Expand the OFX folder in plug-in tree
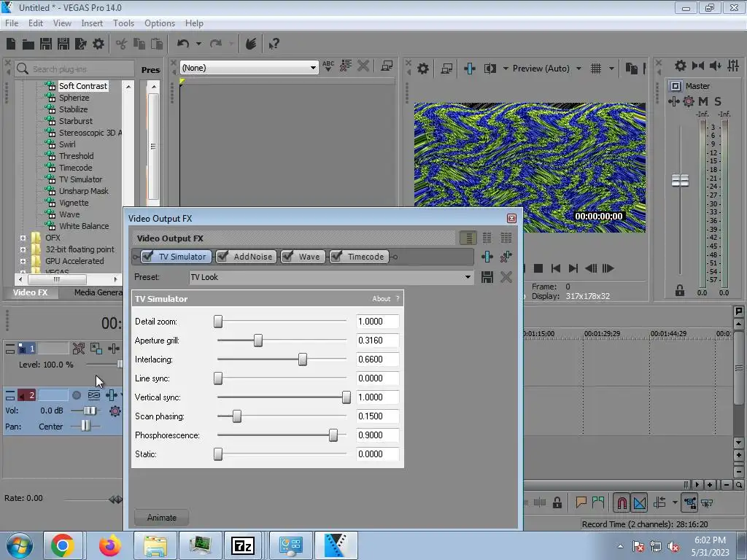747x560 pixels. 23,238
